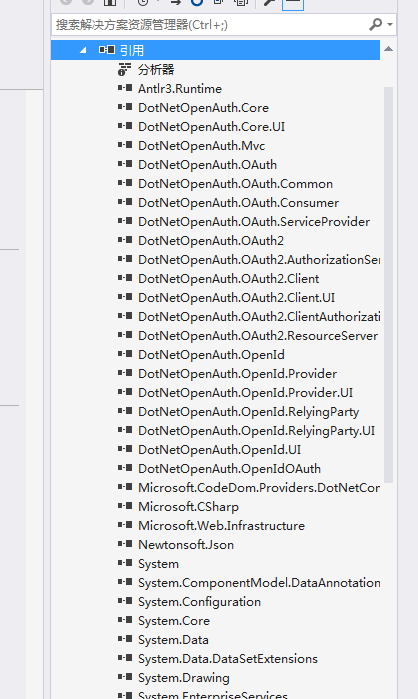Select System.ComponentModel.DataAnnotation… text
Viewport: 418px width, 699px height.
(x=259, y=583)
